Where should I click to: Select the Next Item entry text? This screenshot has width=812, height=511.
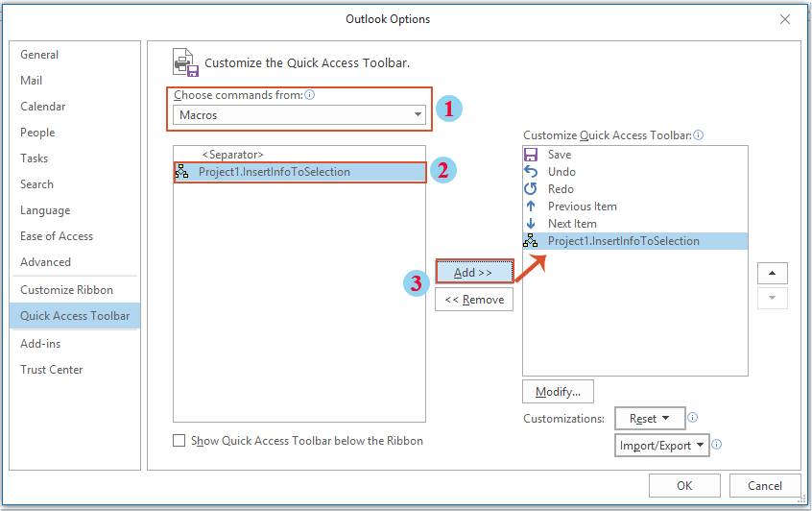(x=572, y=224)
